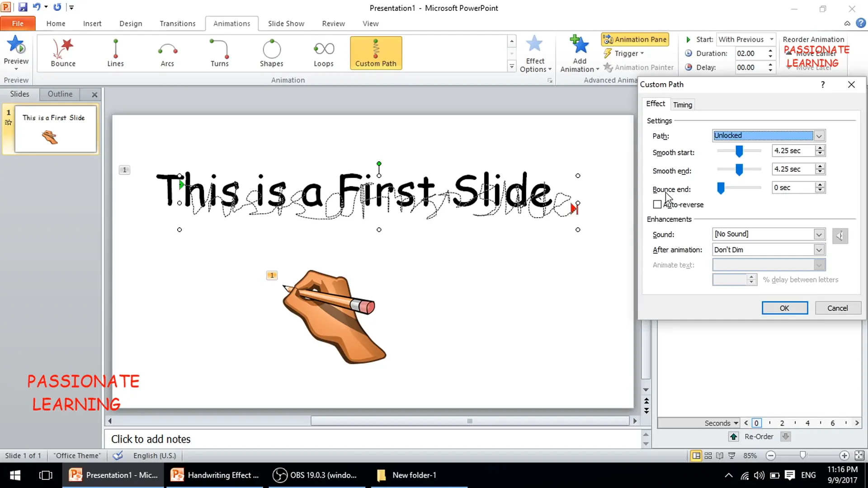Click the Save icon in quick access toolbar
Screen dimensions: 868x488
(x=23, y=7)
